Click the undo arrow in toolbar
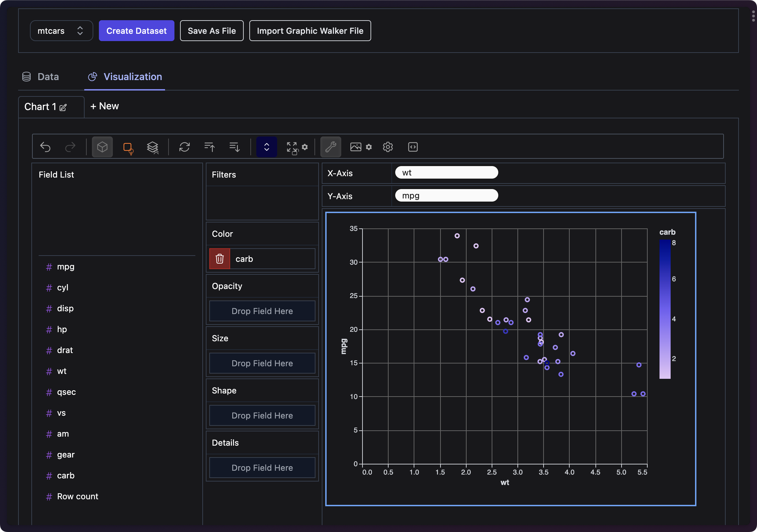The width and height of the screenshot is (757, 532). click(46, 147)
